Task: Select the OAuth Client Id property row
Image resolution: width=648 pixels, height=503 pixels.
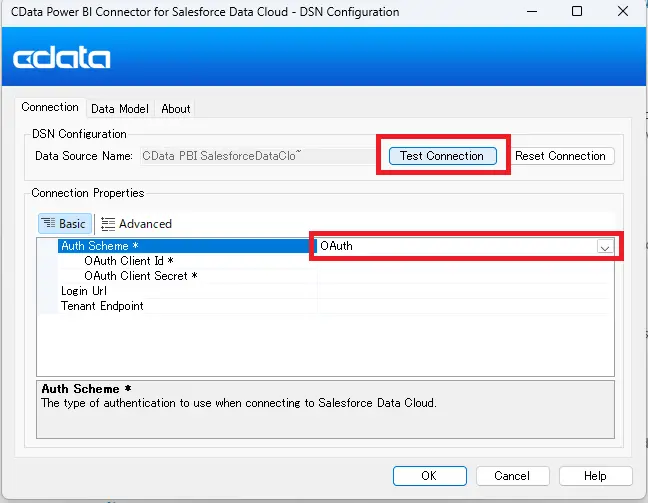Action: pos(128,261)
